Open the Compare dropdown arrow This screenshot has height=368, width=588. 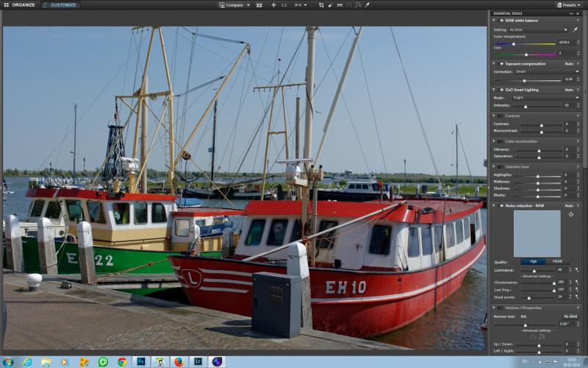[248, 5]
